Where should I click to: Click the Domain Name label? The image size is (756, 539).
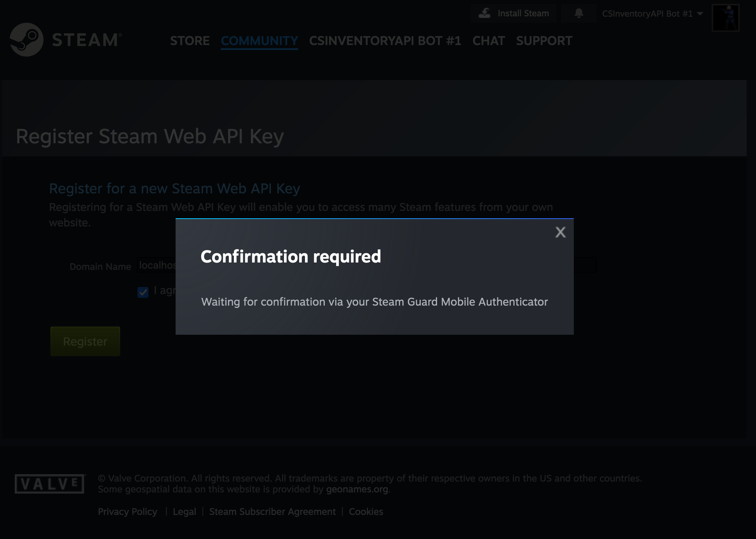tap(100, 266)
